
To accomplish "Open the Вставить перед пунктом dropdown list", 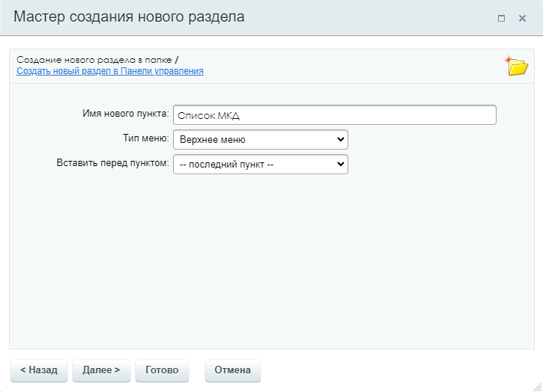I will coord(261,164).
